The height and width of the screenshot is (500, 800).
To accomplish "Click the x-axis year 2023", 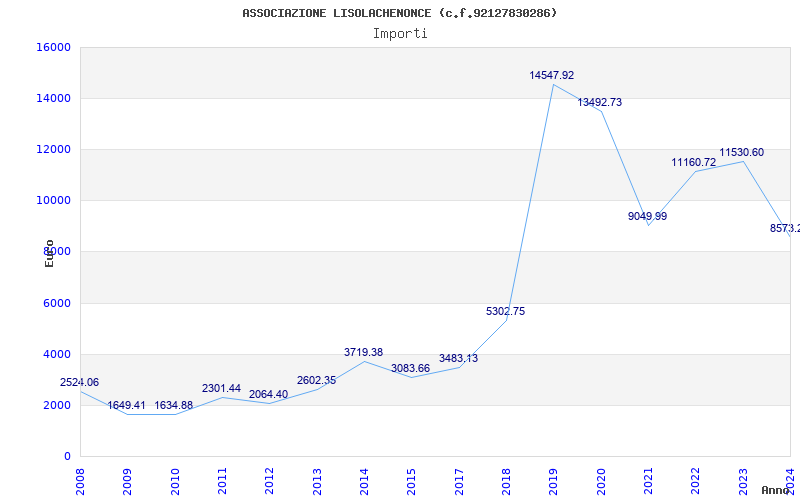I will click(x=743, y=482).
